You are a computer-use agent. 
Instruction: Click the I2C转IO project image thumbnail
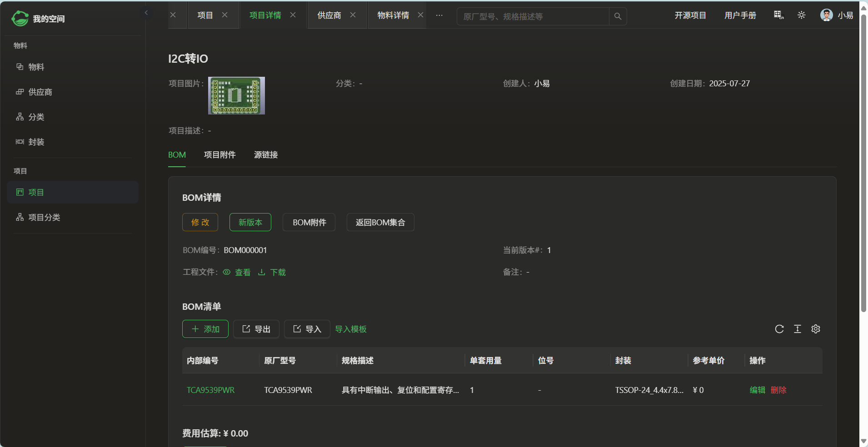[236, 95]
